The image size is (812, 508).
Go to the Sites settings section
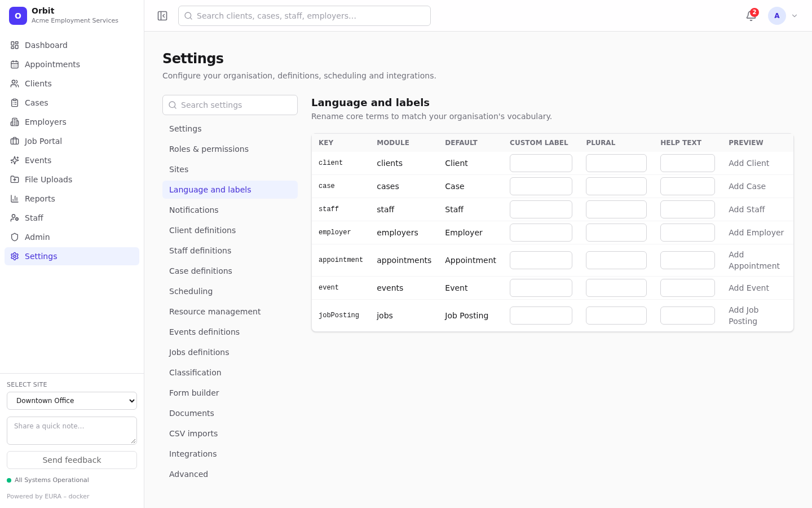tap(230, 169)
